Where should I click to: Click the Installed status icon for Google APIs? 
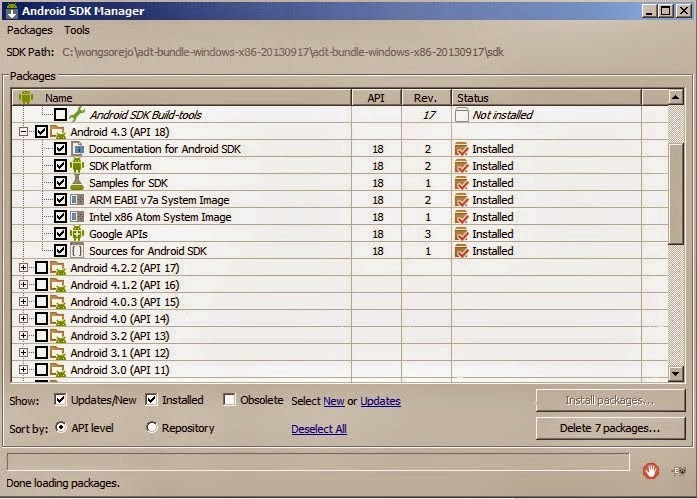click(x=461, y=234)
